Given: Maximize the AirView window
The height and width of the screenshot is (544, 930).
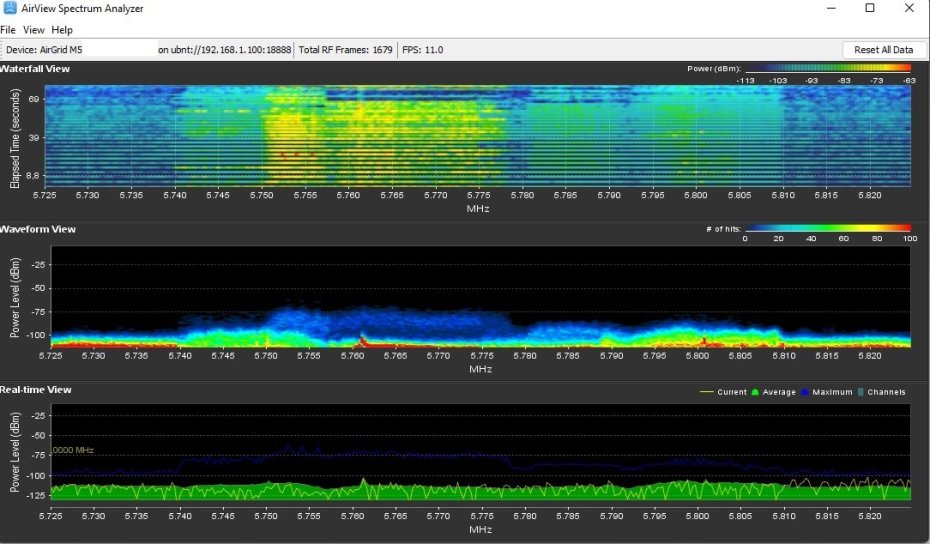Looking at the screenshot, I should click(870, 9).
